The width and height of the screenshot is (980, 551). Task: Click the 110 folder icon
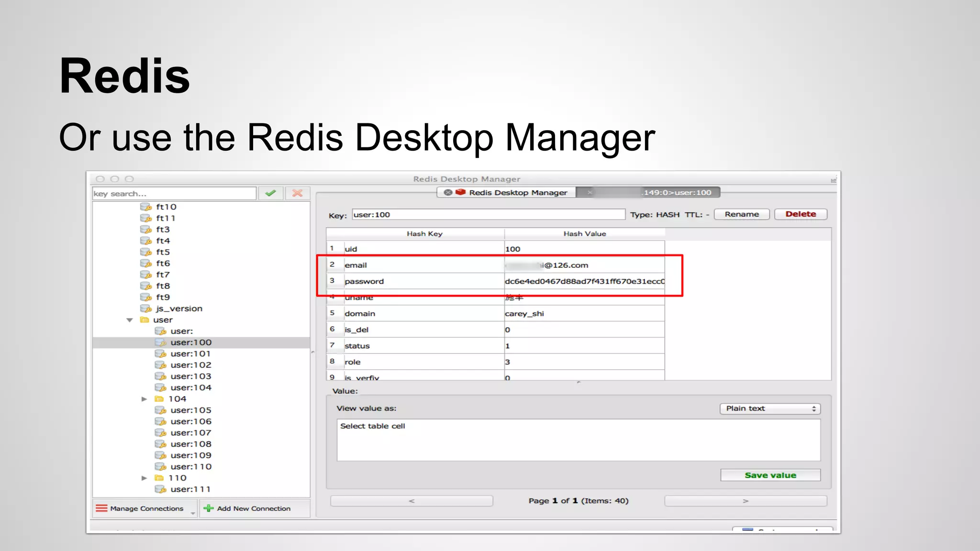159,478
